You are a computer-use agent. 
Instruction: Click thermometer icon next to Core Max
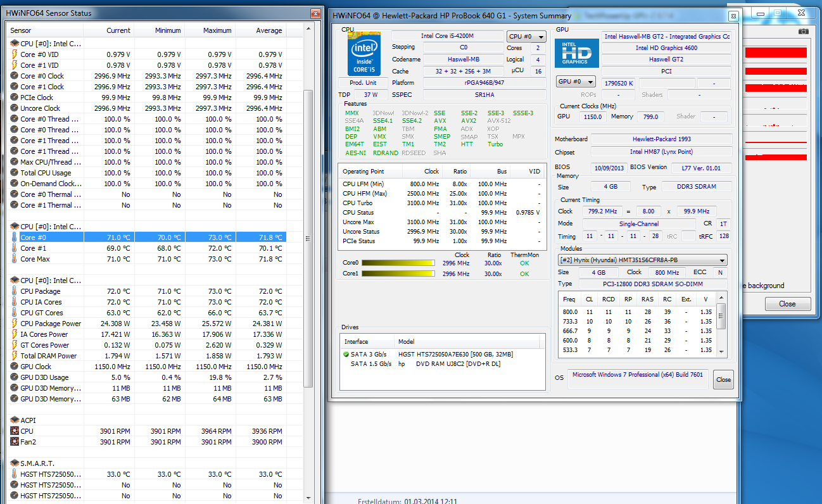point(15,259)
